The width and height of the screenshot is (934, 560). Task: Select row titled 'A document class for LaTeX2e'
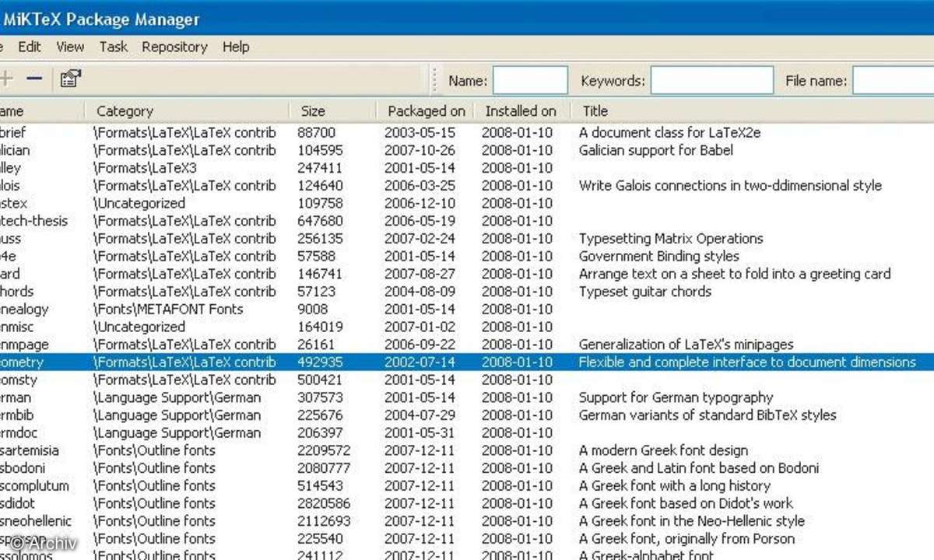coord(467,133)
